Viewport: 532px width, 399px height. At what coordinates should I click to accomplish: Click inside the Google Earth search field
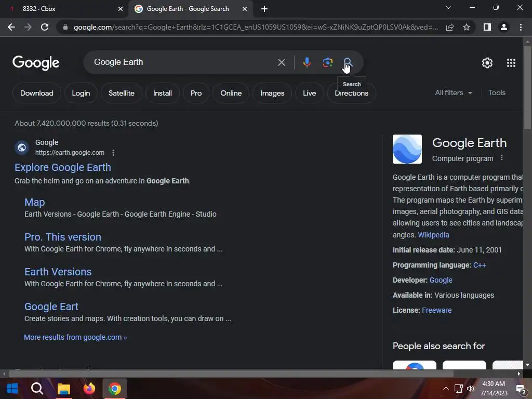click(183, 62)
